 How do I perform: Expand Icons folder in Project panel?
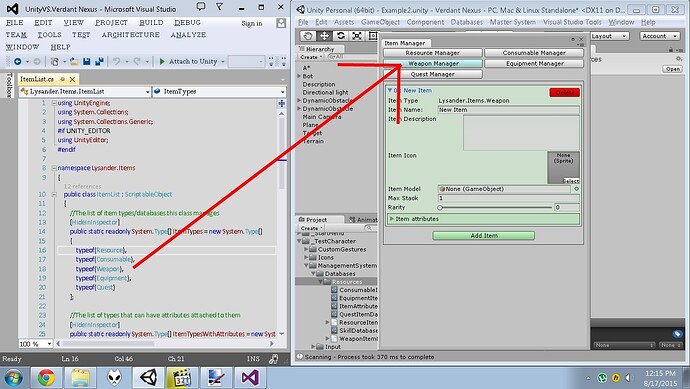[x=306, y=257]
